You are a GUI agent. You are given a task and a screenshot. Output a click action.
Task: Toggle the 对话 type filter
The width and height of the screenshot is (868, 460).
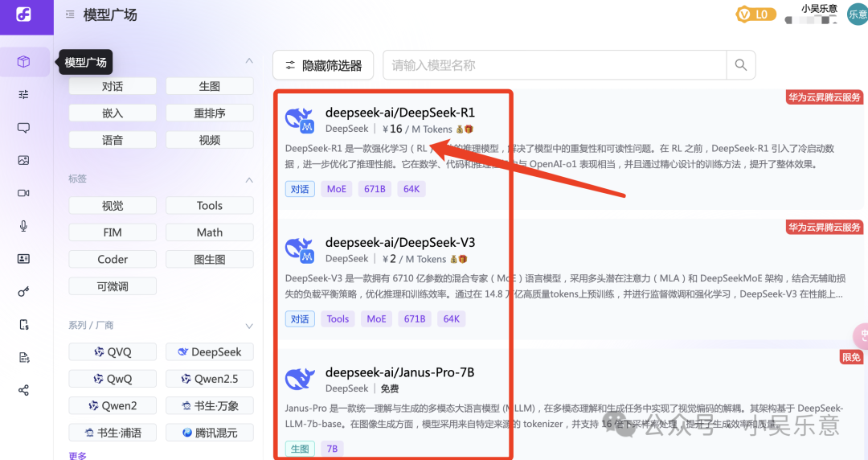113,87
